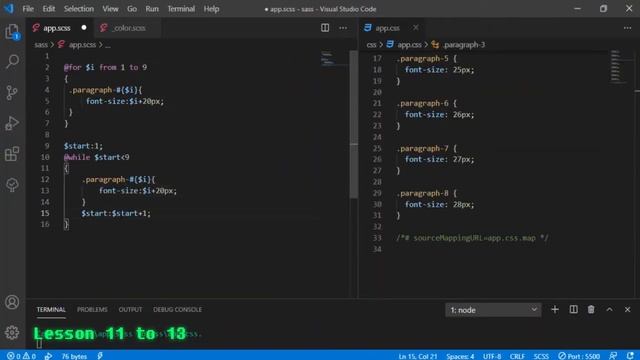This screenshot has height=360, width=640.
Task: Click the CRLF end-of-line selector
Action: click(x=517, y=356)
